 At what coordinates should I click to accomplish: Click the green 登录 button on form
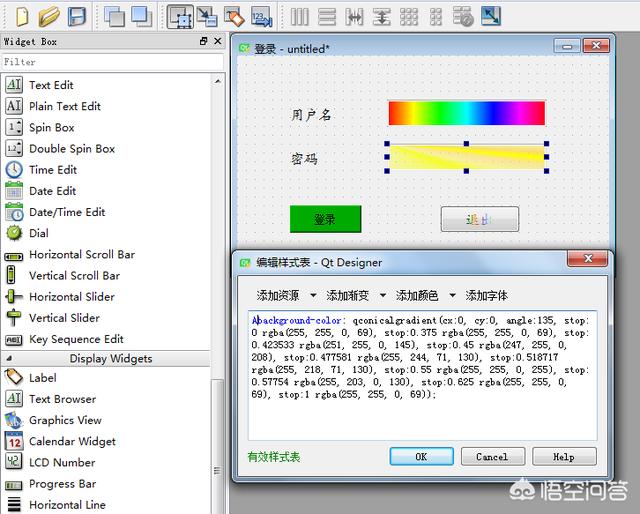[325, 219]
